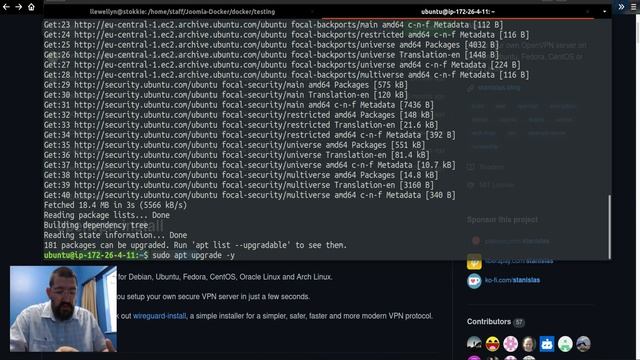Viewport: 640px width, 360px height.
Task: Open the wireguard-install link
Action: (x=159, y=316)
